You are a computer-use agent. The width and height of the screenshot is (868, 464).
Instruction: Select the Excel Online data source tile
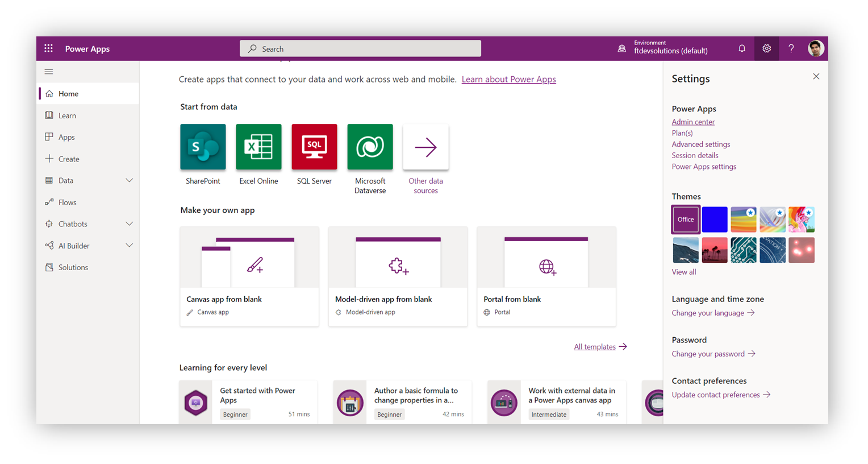[x=258, y=147]
